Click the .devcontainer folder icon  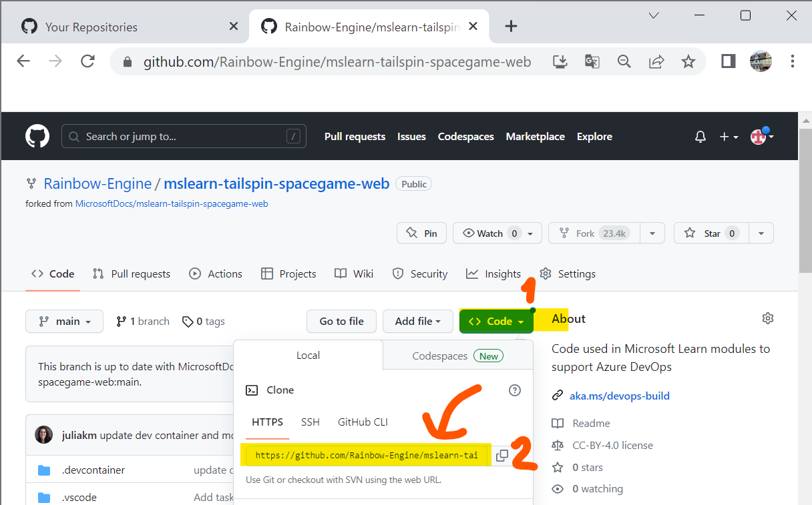45,470
